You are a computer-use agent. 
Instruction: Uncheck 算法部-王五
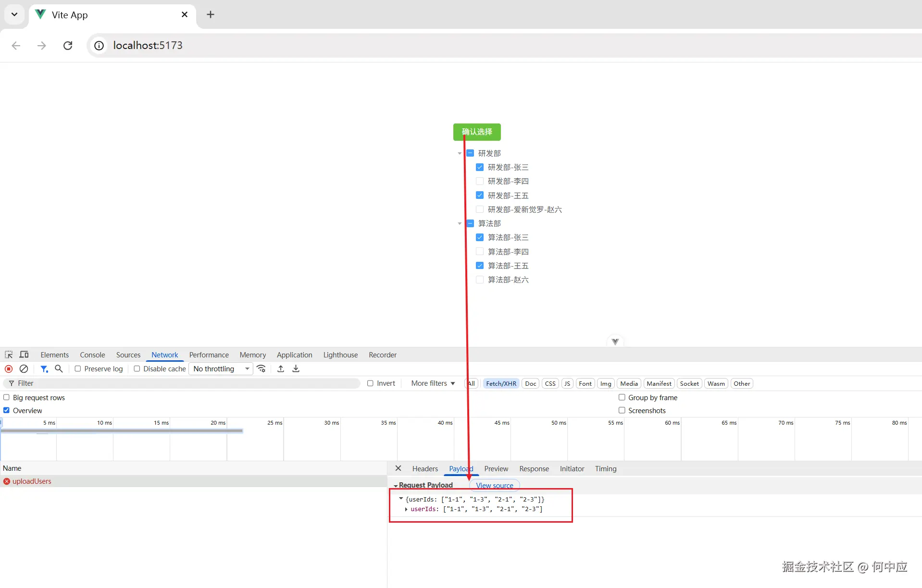[480, 266]
